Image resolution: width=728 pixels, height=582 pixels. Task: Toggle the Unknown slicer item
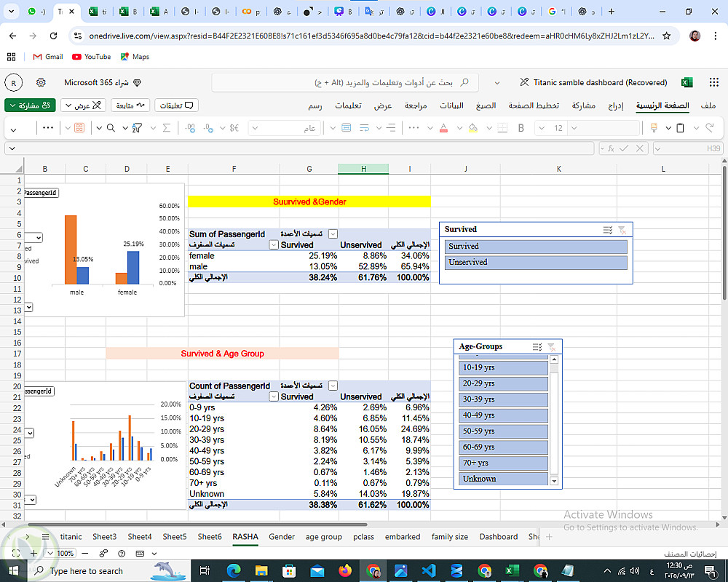(x=503, y=479)
